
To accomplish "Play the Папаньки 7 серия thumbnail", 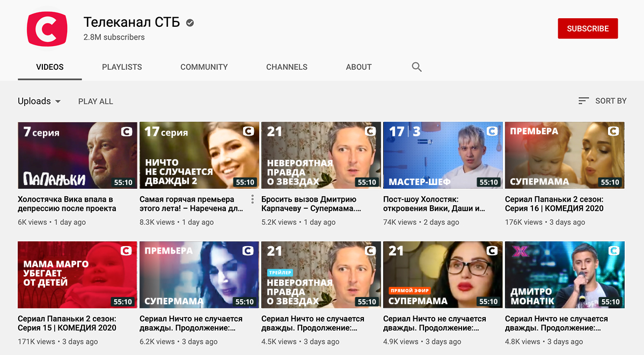I will pyautogui.click(x=77, y=155).
